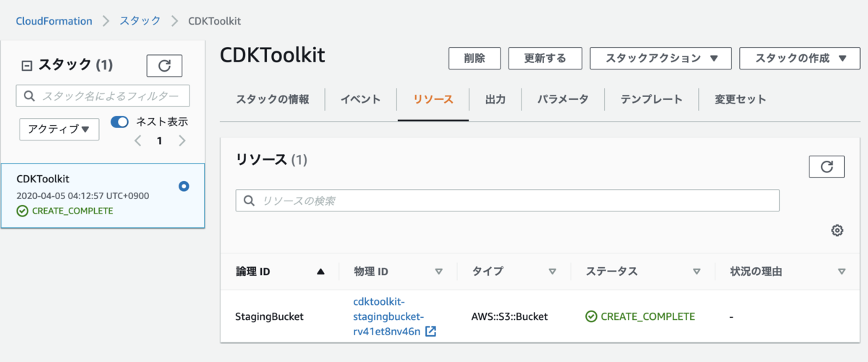868x362 pixels.
Task: Open cdktoolkit-stagingbucket physical ID link
Action: click(x=388, y=316)
